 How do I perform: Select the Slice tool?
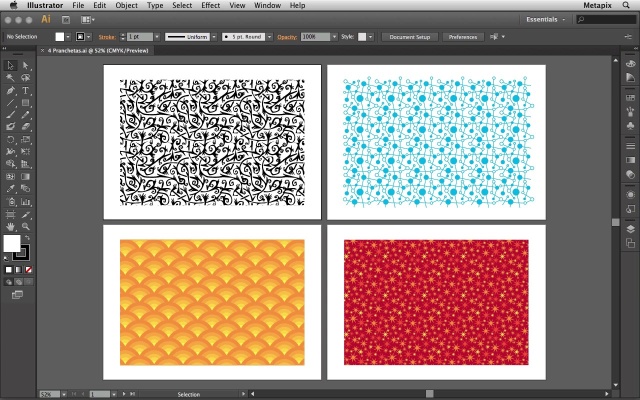[x=25, y=214]
